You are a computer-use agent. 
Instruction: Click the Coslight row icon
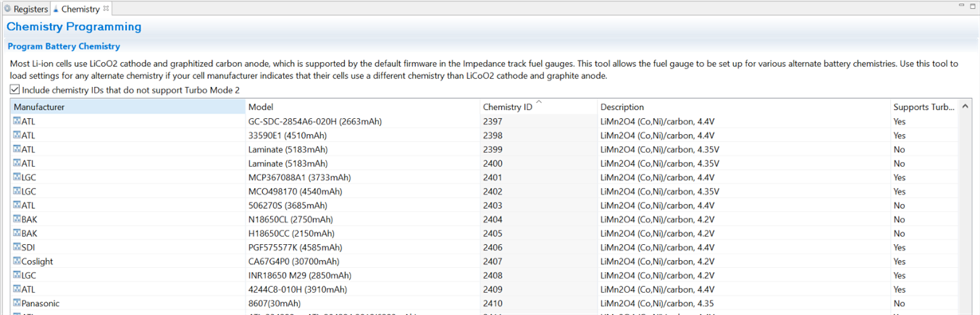pyautogui.click(x=17, y=261)
